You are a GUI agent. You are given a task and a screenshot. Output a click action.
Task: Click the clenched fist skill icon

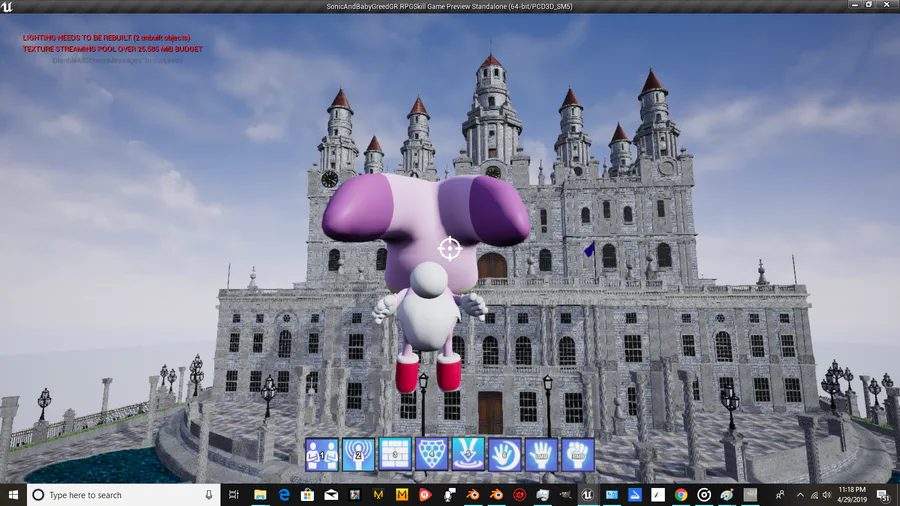tap(578, 454)
